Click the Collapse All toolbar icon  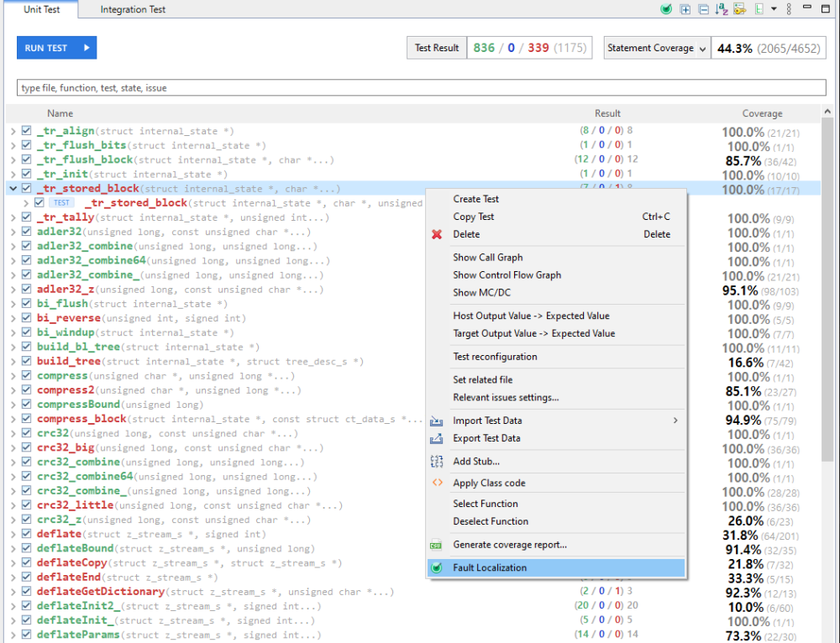pos(703,9)
